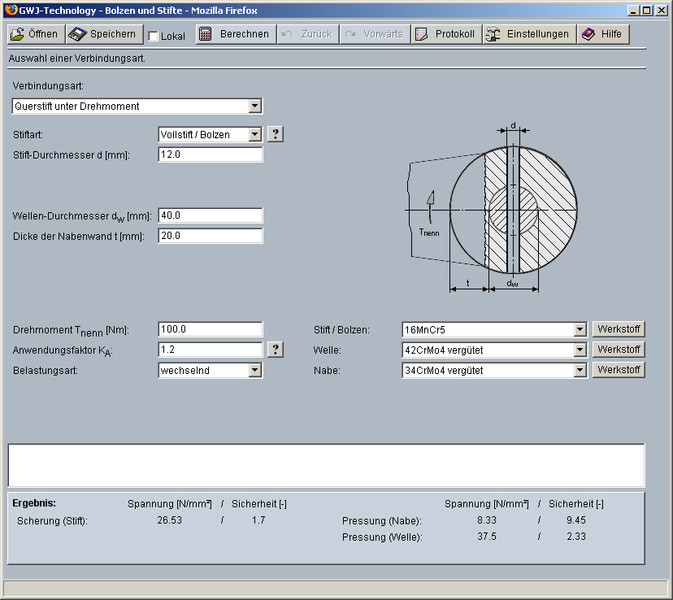The width and height of the screenshot is (673, 600).
Task: Expand the Verbindungsart dropdown
Action: click(x=254, y=106)
